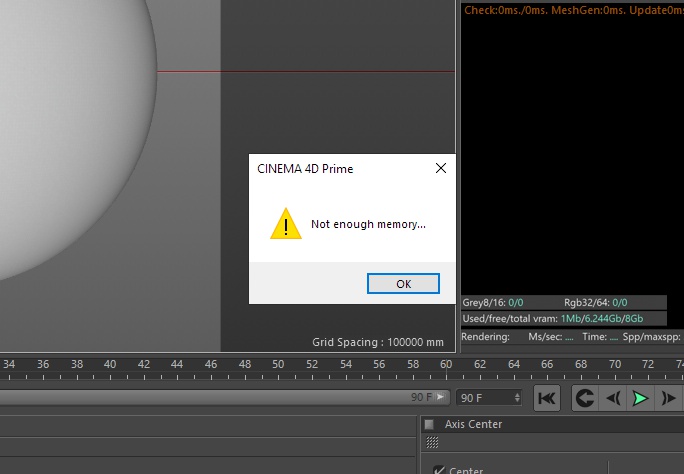The width and height of the screenshot is (684, 474).
Task: Click the Rgb32/64 status value
Action: click(x=619, y=303)
